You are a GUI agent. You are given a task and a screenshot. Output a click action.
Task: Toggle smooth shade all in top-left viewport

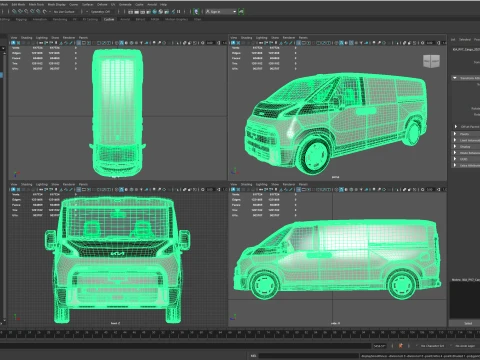pyautogui.click(x=121, y=43)
